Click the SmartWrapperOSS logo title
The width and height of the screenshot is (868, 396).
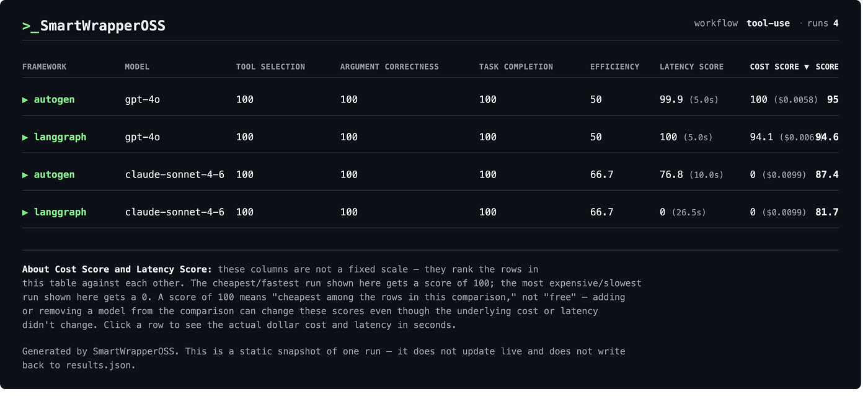coord(94,26)
